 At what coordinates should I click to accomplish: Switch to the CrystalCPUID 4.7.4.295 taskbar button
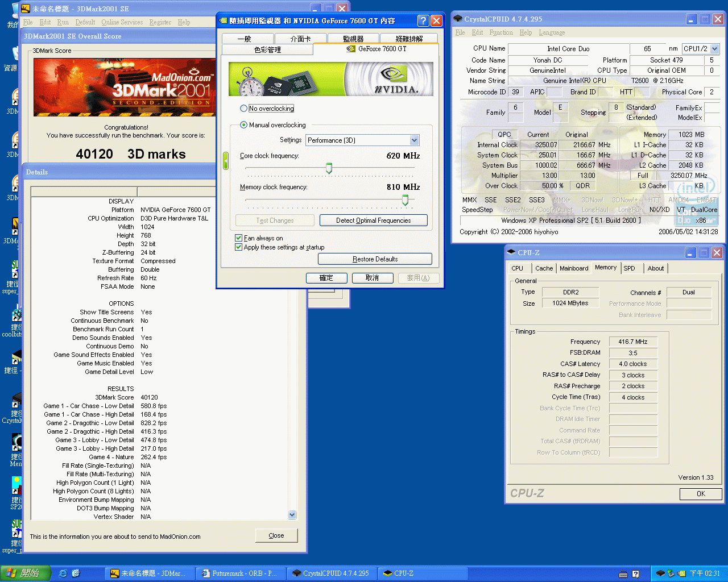[332, 573]
